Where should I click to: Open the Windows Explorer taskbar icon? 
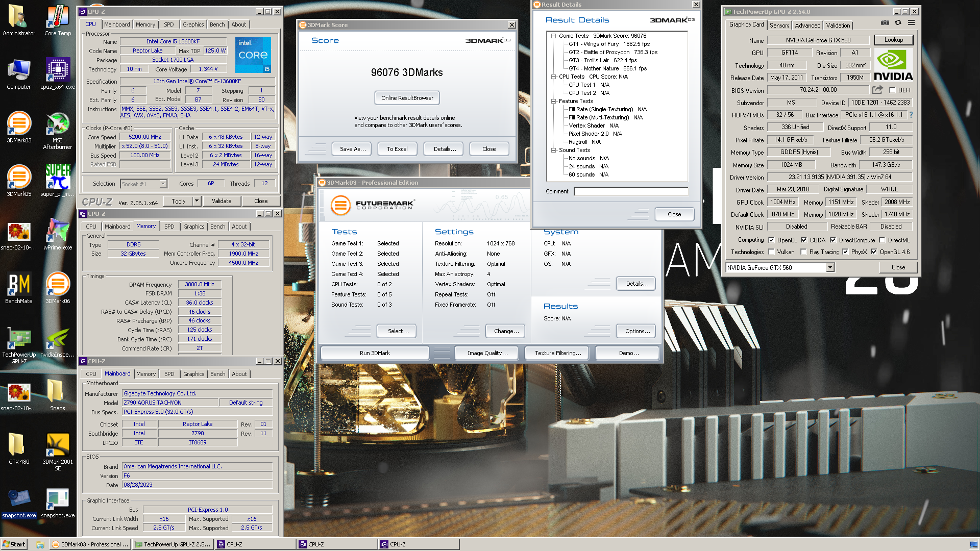click(40, 544)
